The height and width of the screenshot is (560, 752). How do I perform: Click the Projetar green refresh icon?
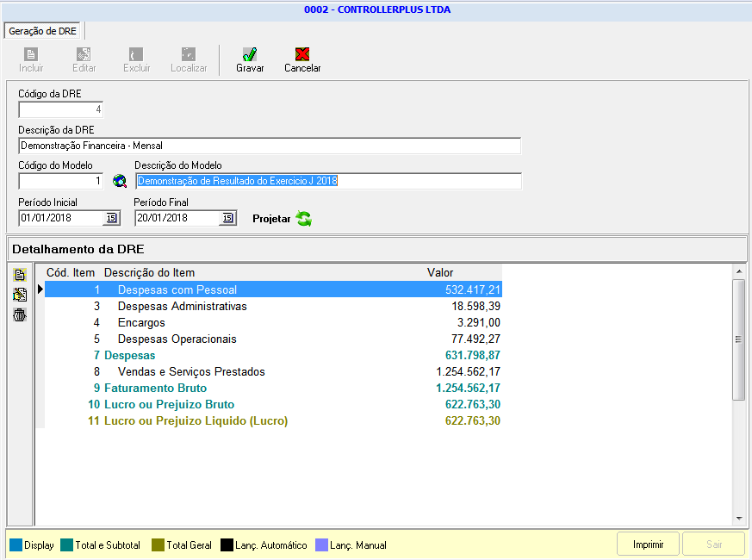click(303, 219)
